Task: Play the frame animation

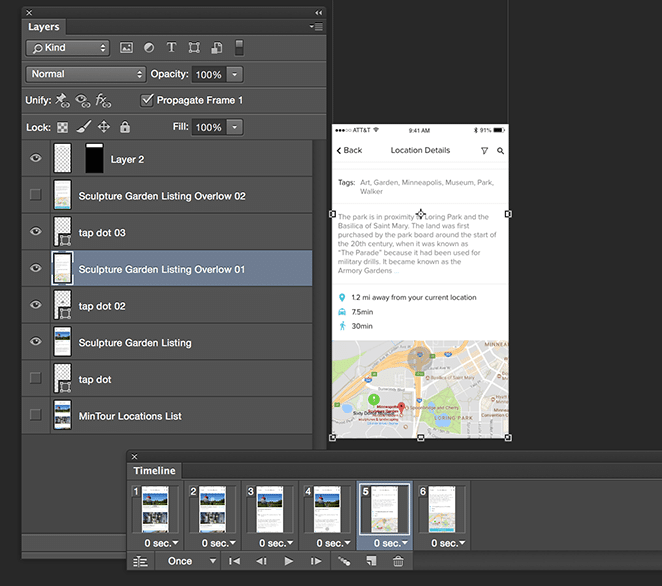Action: [x=289, y=562]
